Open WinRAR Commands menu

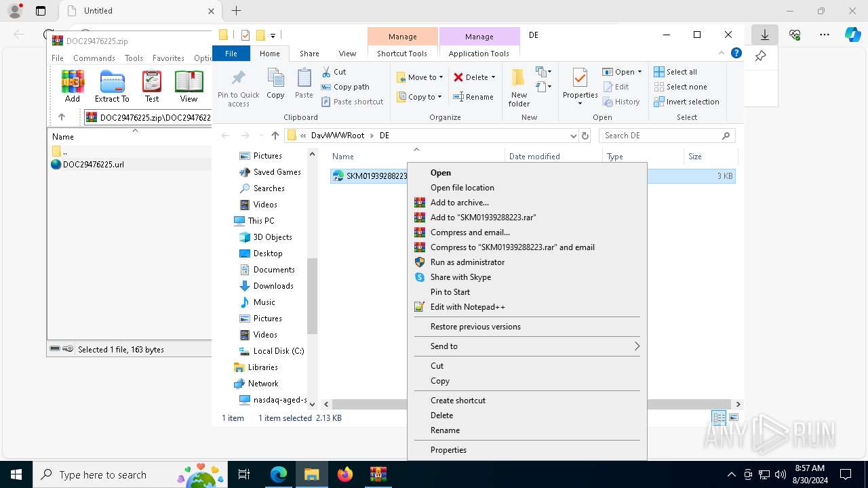[94, 58]
